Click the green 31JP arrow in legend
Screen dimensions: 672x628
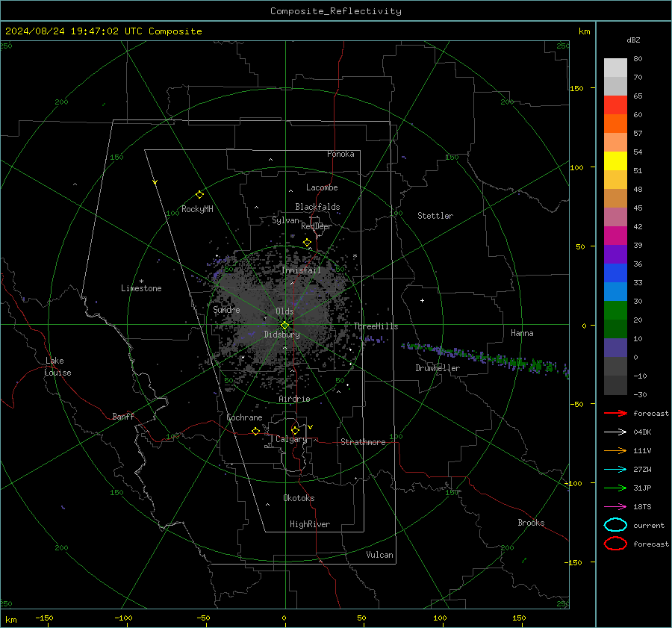point(615,488)
